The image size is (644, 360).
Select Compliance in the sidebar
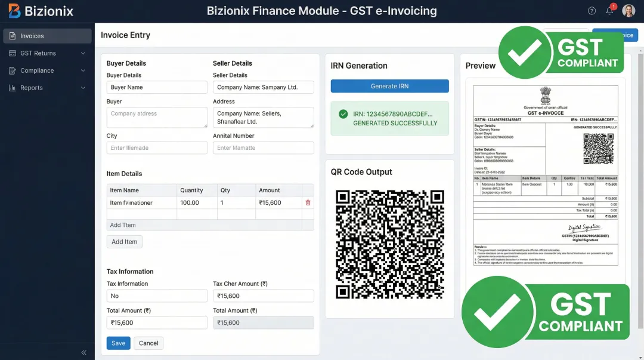pyautogui.click(x=37, y=70)
